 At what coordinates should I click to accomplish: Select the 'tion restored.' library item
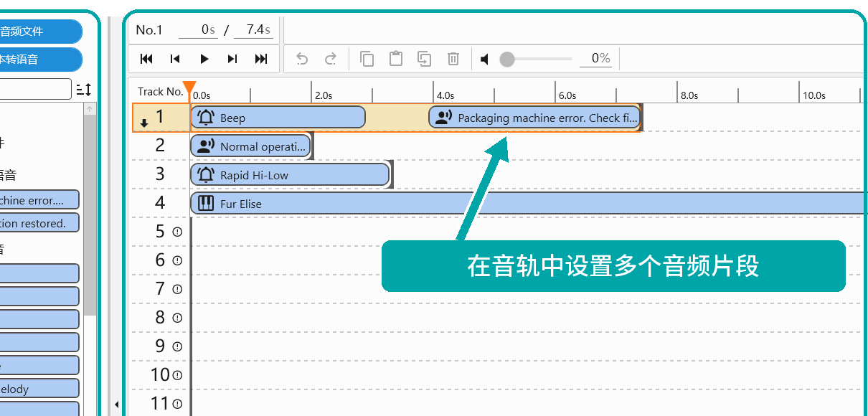(x=39, y=223)
